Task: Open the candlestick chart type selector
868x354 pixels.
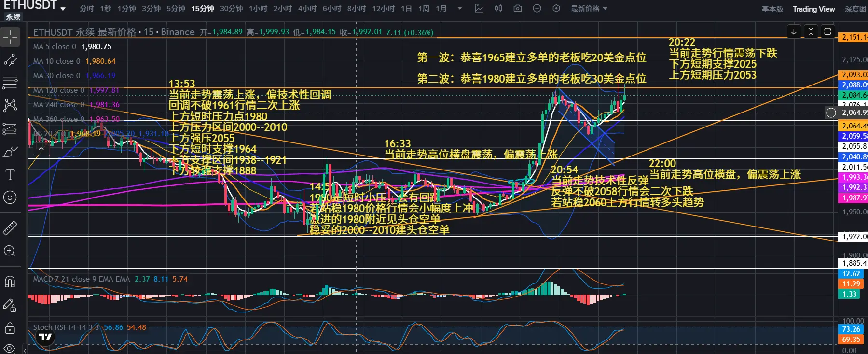Action: (x=498, y=9)
